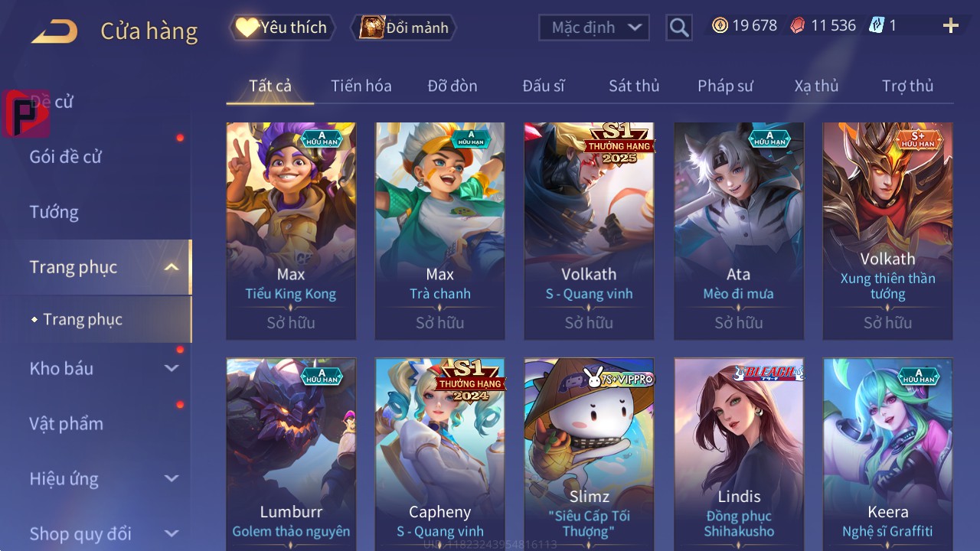Switch to the Sát thủ tab

pos(634,86)
